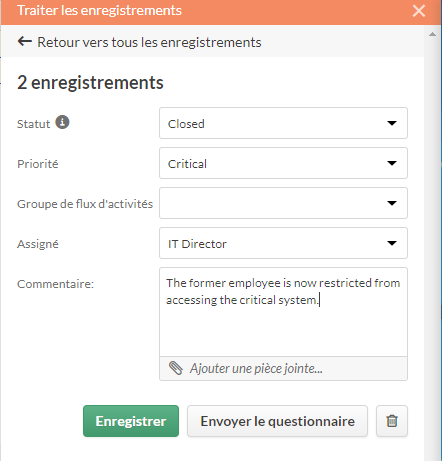Open the Priorité dropdown showing Critical
Image resolution: width=442 pixels, height=461 pixels.
tap(283, 163)
